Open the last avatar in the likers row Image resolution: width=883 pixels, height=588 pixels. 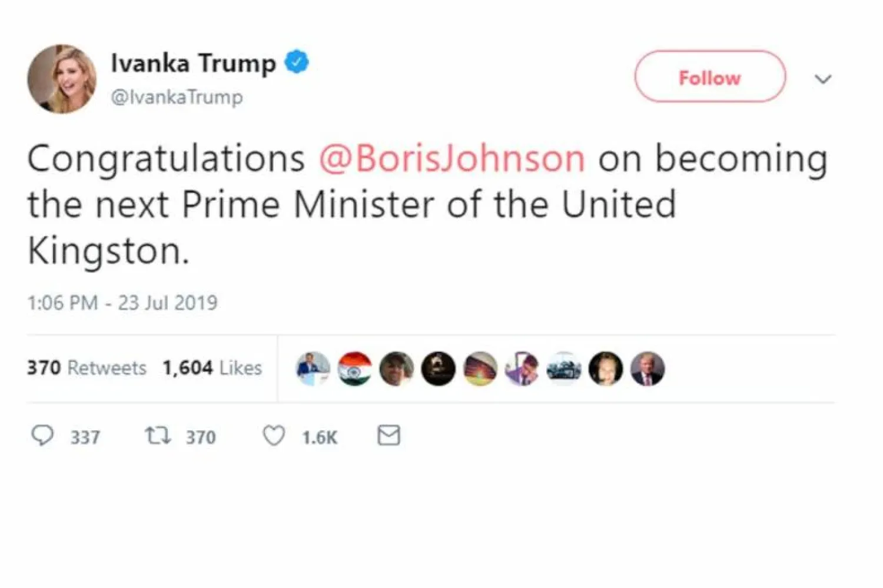pos(648,368)
